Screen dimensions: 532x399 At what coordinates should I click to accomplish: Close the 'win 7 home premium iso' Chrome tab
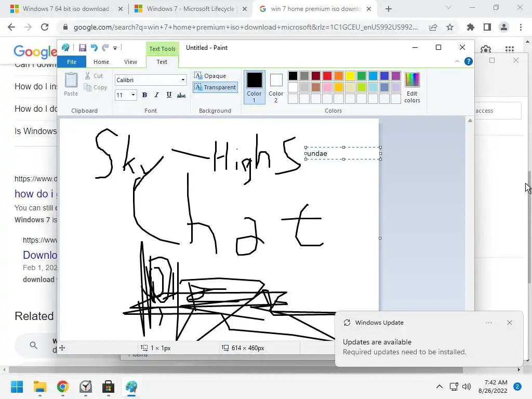click(x=369, y=9)
